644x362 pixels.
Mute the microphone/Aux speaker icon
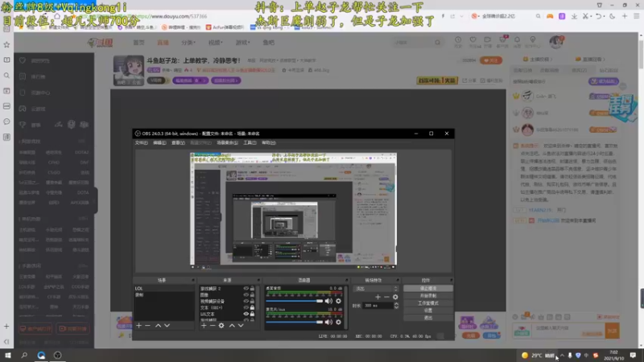[x=328, y=323]
